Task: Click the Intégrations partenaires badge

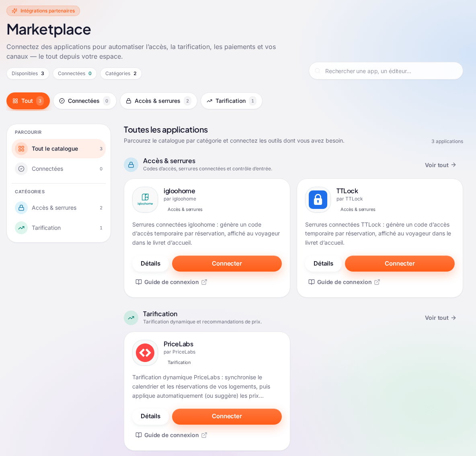Action: coord(43,11)
